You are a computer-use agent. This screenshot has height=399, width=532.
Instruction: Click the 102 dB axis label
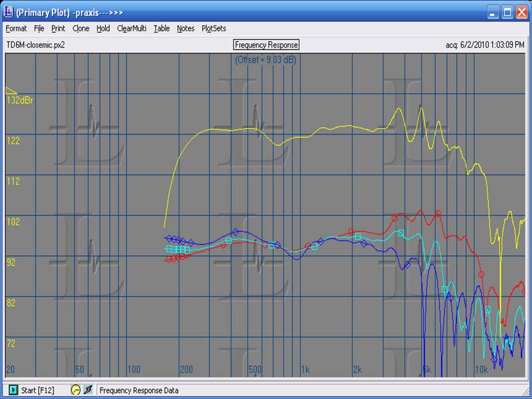(x=13, y=222)
